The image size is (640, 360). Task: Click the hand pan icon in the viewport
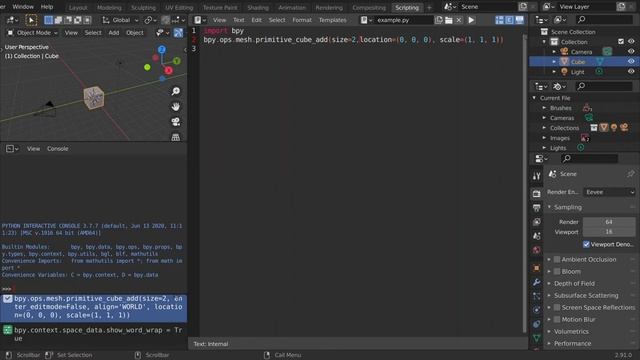(x=176, y=107)
